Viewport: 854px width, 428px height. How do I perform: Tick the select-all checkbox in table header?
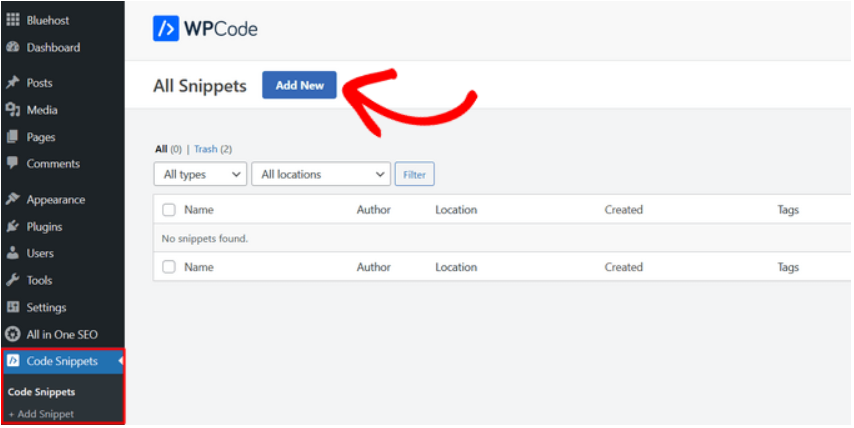click(169, 210)
